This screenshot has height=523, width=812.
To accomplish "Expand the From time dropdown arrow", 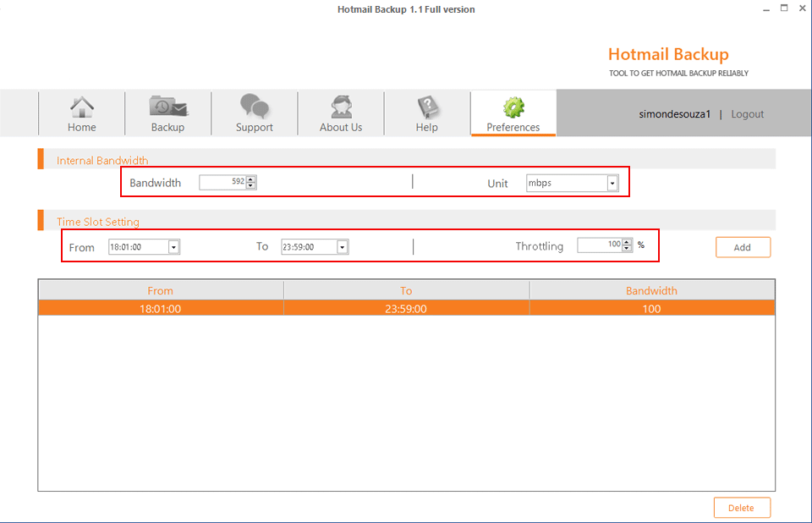I will click(x=173, y=247).
